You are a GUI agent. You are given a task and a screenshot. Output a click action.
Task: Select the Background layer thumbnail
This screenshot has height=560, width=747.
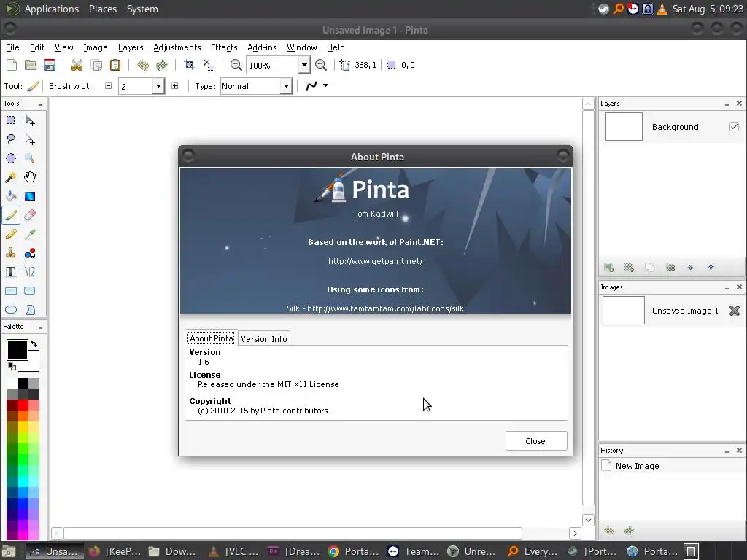[x=624, y=127]
